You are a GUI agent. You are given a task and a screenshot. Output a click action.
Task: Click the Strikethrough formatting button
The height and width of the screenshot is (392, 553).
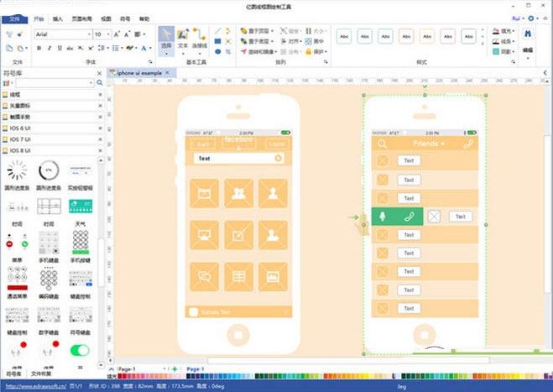70,48
